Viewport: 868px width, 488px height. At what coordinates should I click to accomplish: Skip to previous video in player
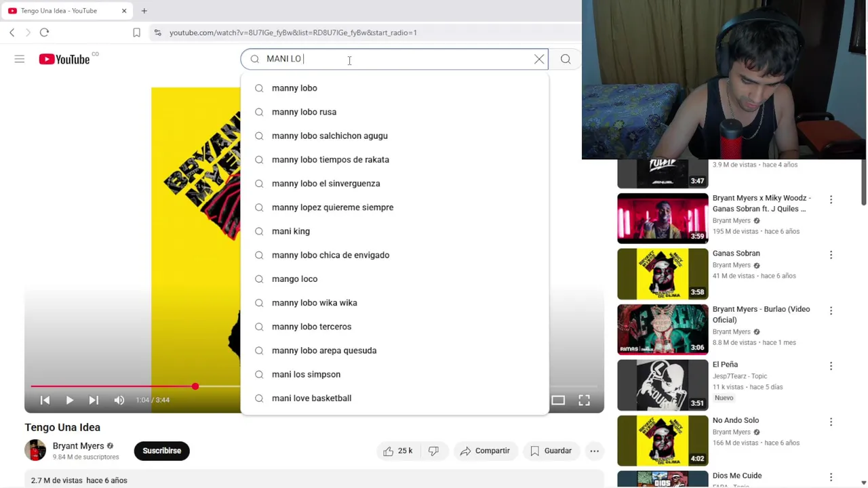tap(45, 400)
